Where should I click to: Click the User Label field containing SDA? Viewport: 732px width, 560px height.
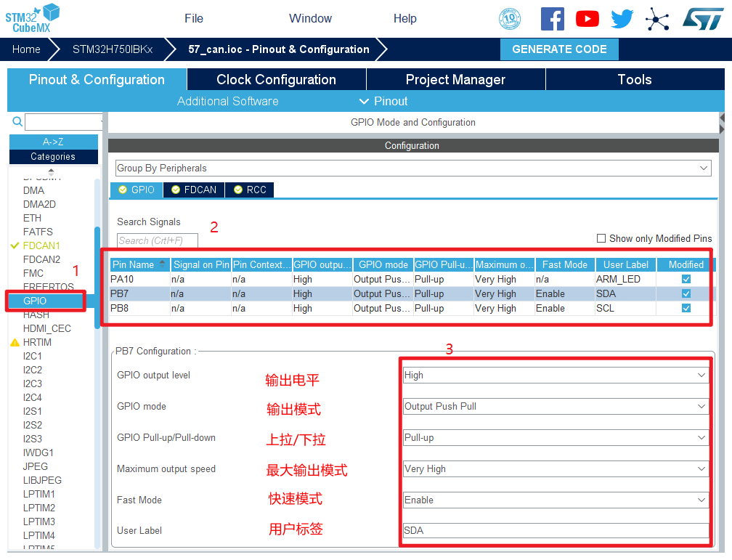tap(556, 531)
